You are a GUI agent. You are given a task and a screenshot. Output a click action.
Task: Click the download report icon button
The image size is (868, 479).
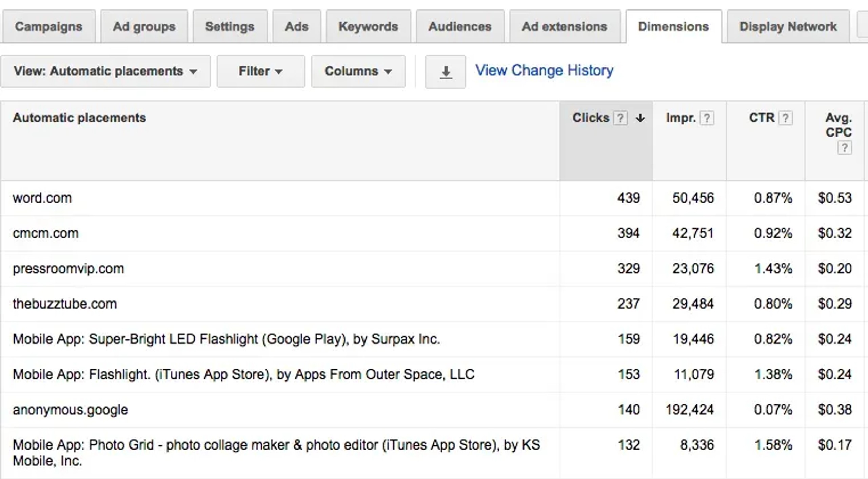[445, 72]
